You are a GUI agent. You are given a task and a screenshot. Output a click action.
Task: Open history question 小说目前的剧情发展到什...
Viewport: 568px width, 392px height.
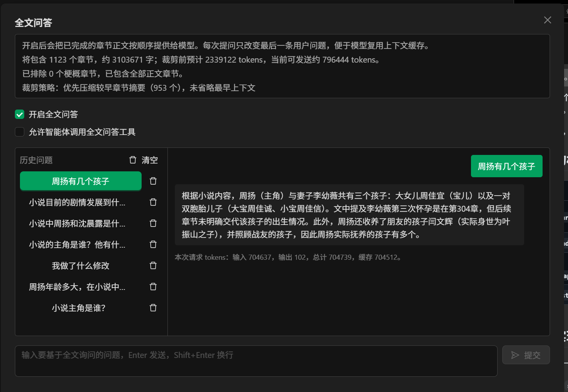coord(77,202)
